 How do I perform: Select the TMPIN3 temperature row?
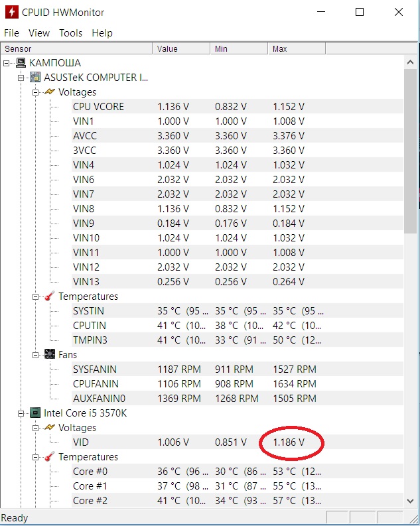point(237,340)
